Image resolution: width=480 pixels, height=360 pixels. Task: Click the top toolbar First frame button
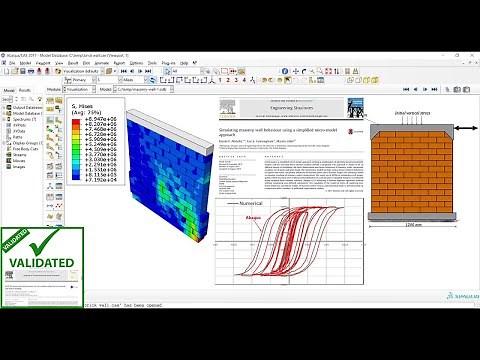pos(124,71)
